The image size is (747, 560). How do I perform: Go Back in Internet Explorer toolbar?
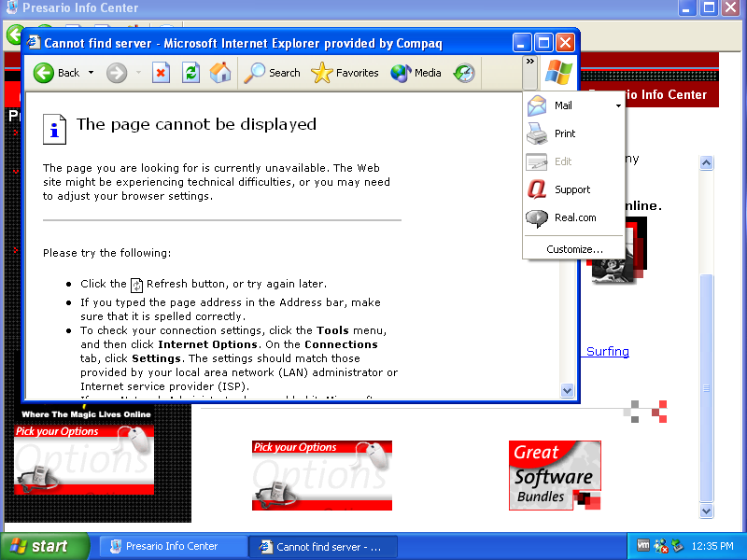click(57, 73)
